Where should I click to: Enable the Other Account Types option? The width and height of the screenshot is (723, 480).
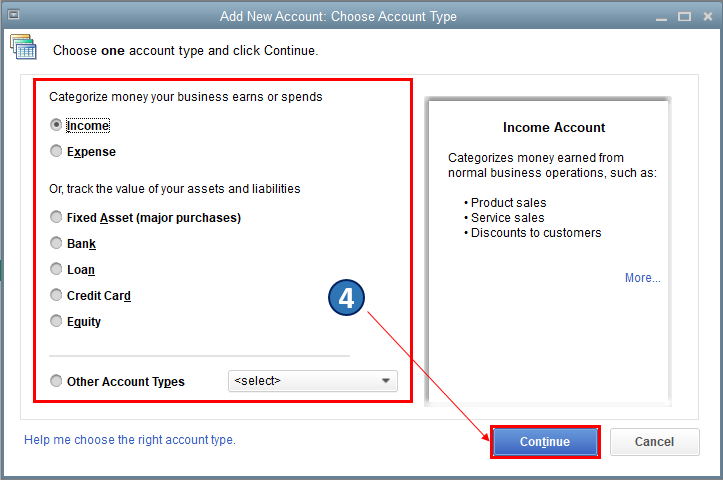pos(56,381)
